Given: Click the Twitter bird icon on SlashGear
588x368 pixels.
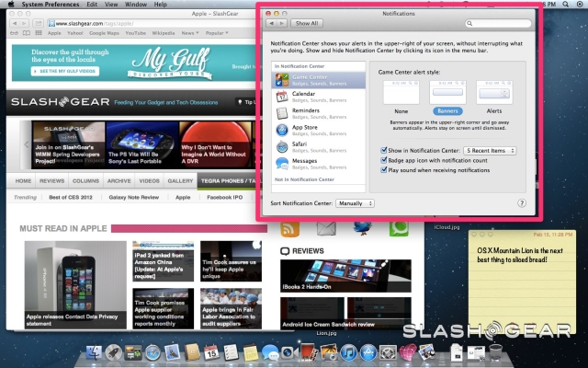Looking at the screenshot, I should 363,228.
